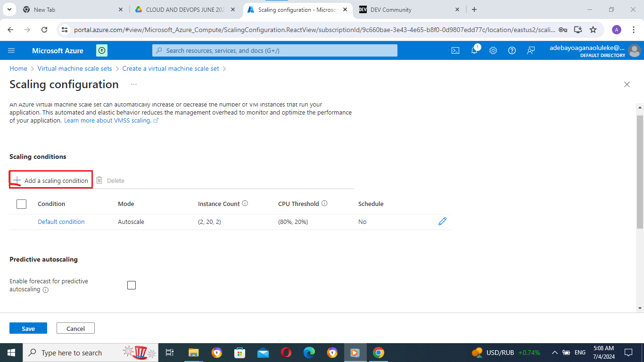Screen dimensions: 644x362
Task: Click the Microsoft Azure brand link
Action: tap(58, 50)
